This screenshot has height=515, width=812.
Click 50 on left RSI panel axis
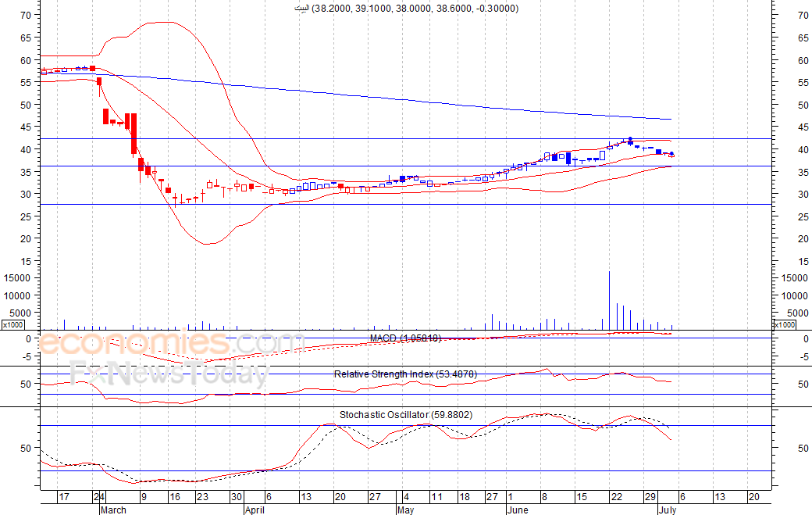click(x=26, y=384)
